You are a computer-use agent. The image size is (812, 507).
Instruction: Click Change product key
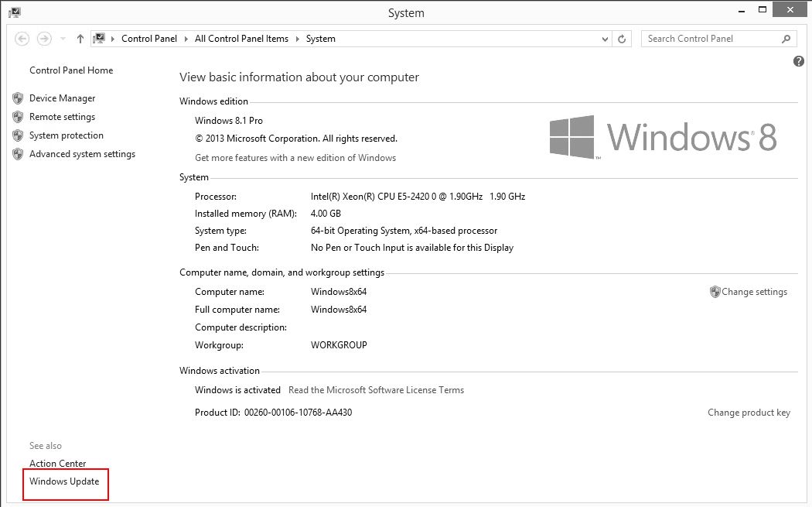point(749,413)
